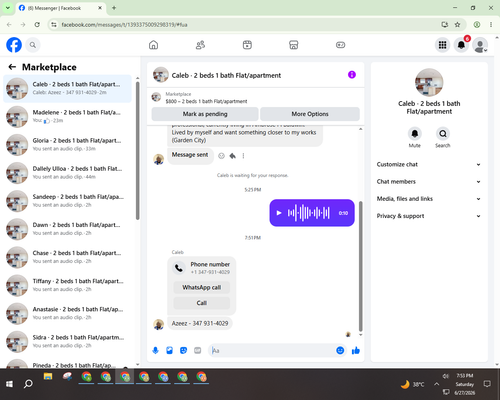Open the Dallely Ulloa conversation
This screenshot has height=400, width=500.
pyautogui.click(x=67, y=173)
